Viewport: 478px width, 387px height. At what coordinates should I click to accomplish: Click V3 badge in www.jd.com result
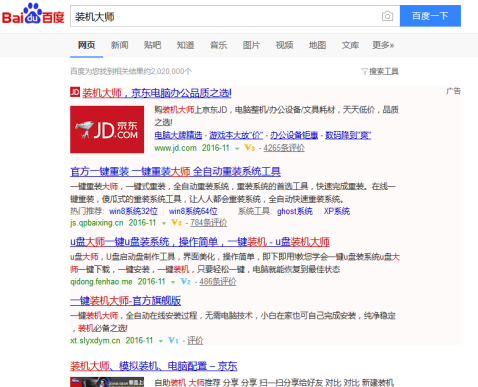pos(249,148)
